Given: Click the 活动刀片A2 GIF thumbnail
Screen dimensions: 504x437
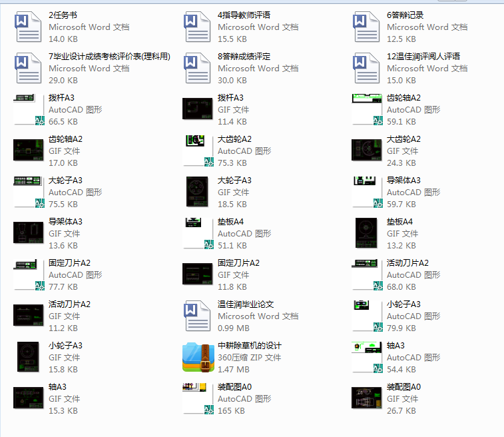Looking at the screenshot, I should 28,315.
